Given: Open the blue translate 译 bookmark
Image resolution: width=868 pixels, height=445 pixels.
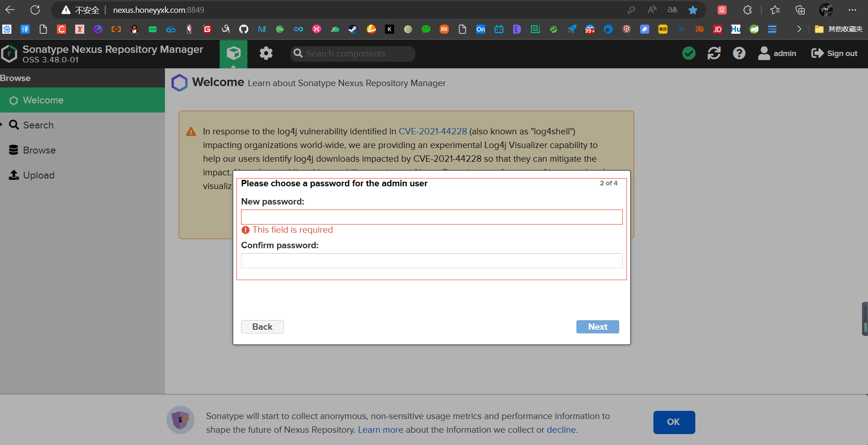Looking at the screenshot, I should click(x=25, y=29).
